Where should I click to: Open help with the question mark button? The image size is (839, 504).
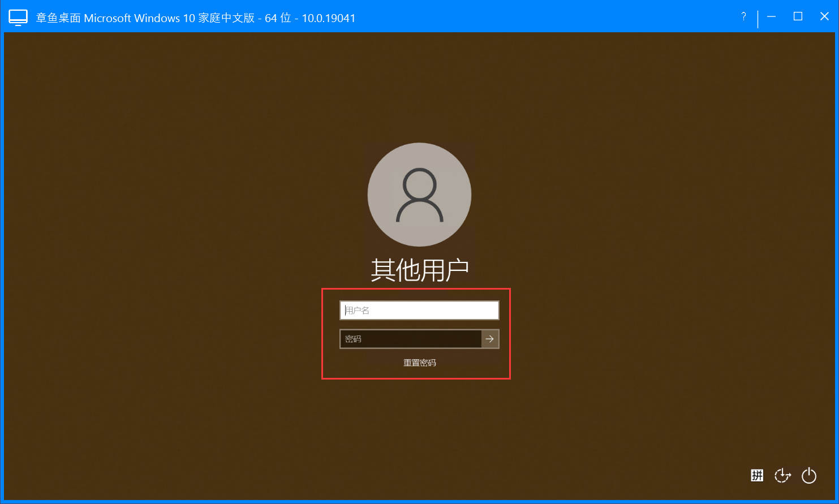[x=743, y=17]
